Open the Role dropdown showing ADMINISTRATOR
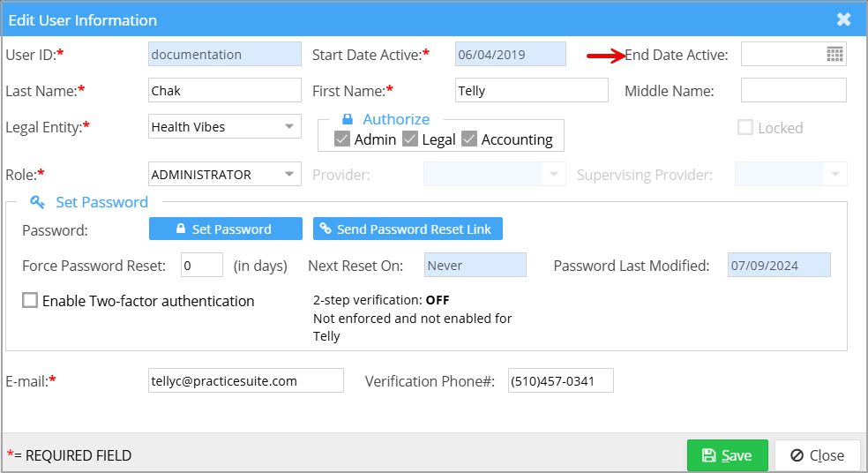 [x=288, y=175]
